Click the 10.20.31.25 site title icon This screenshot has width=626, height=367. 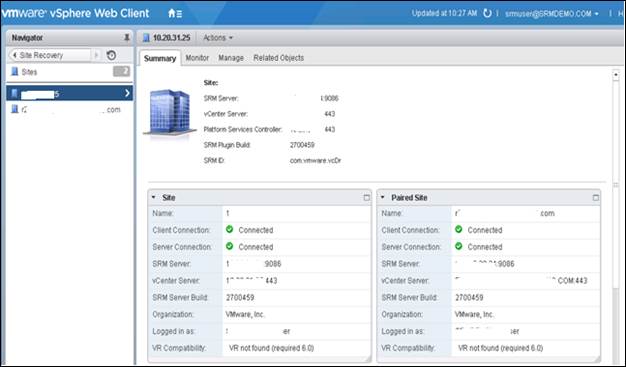coord(146,38)
